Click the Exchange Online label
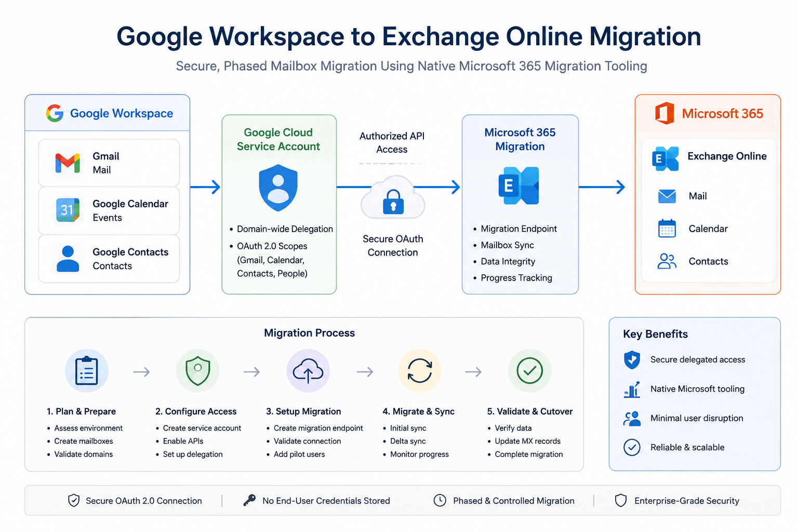The image size is (798, 532). pos(727,156)
